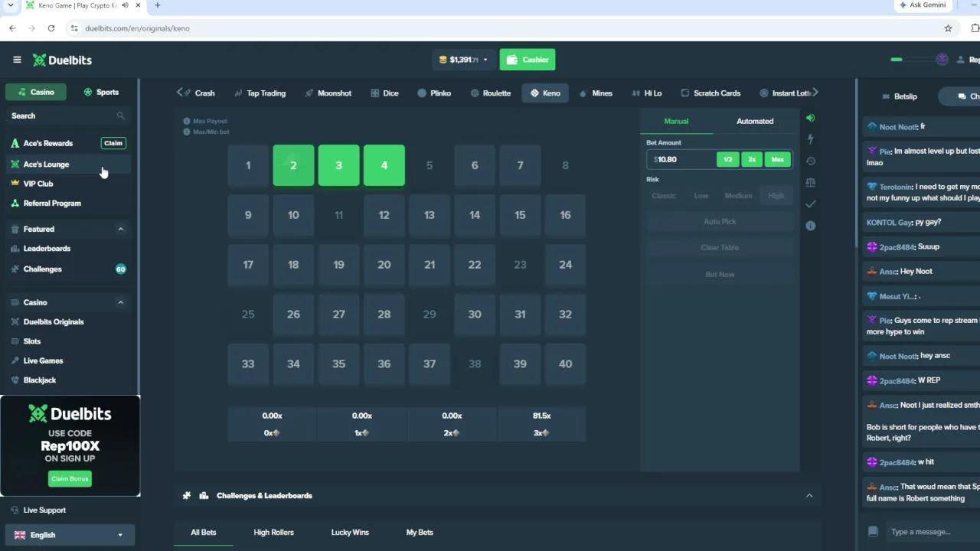980x551 pixels.
Task: Set bet amount to Max
Action: click(777, 159)
